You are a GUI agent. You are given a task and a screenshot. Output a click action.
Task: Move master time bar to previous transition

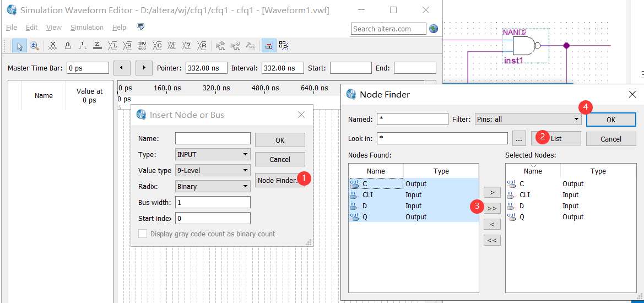122,68
